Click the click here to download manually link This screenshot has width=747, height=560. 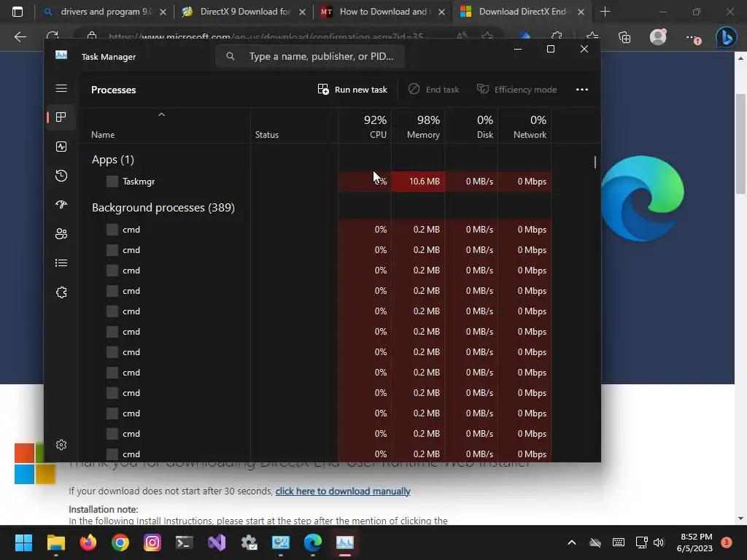343,491
